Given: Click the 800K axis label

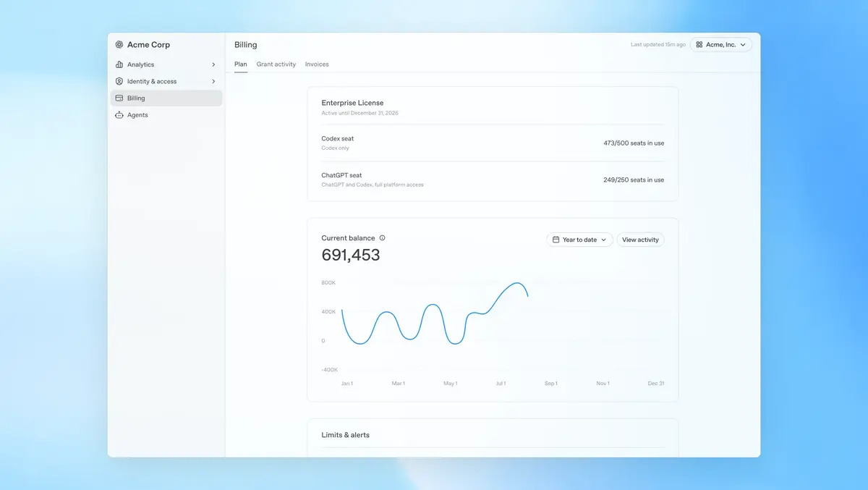Looking at the screenshot, I should (x=328, y=283).
